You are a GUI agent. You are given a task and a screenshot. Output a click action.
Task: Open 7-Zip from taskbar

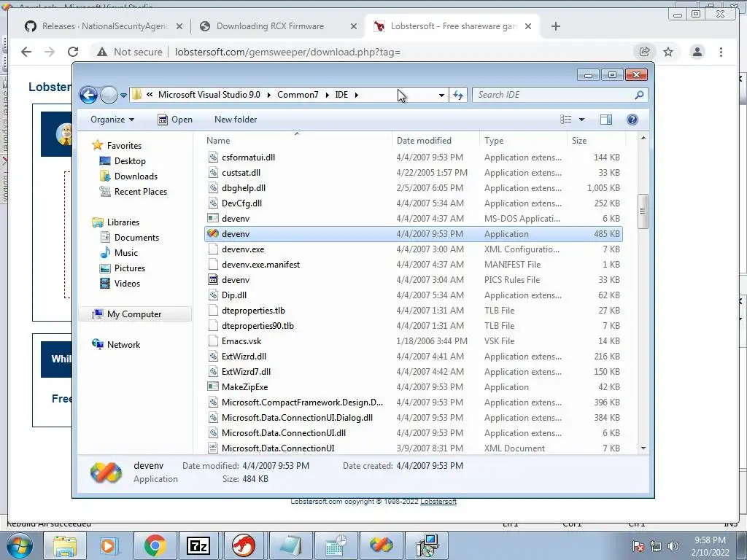pyautogui.click(x=198, y=545)
